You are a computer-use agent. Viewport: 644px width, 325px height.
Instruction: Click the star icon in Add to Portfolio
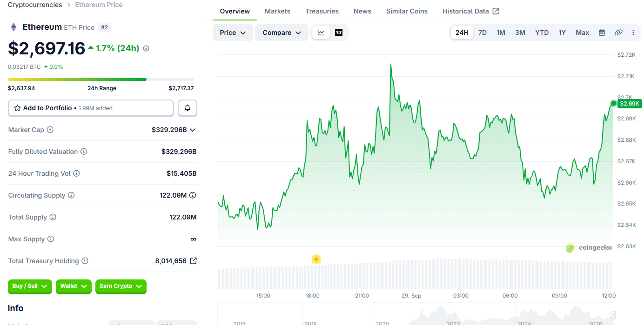coord(17,108)
